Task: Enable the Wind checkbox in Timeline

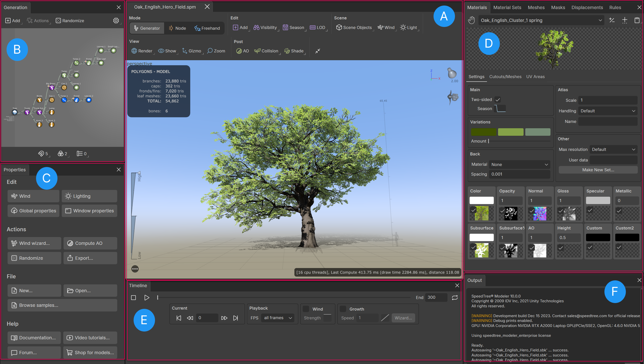Action: coord(306,309)
